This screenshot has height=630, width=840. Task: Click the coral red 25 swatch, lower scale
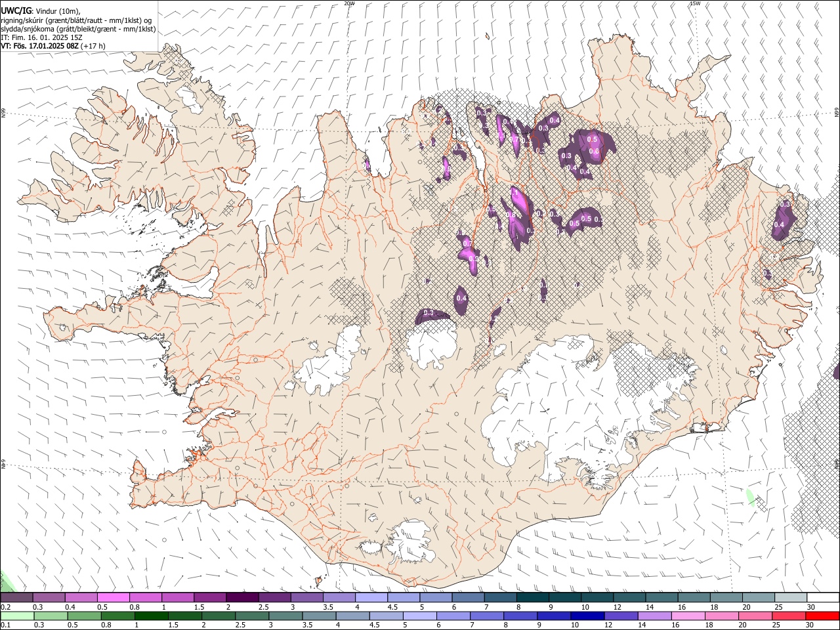click(x=789, y=616)
